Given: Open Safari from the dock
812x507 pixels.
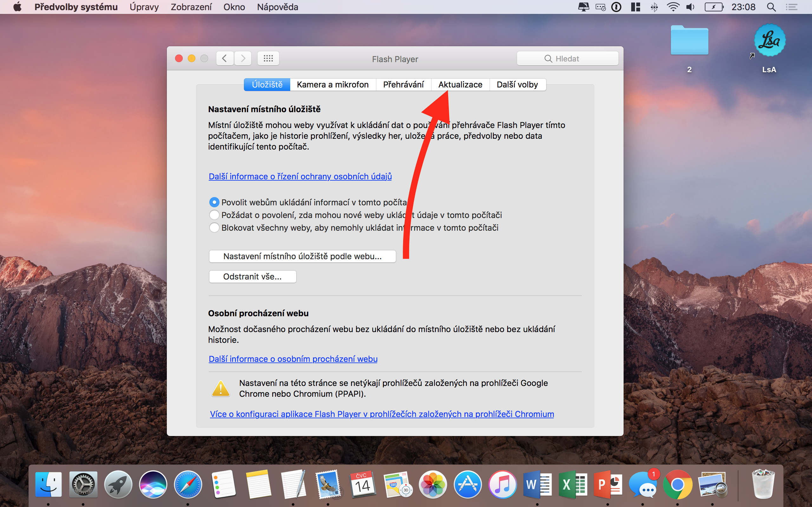Looking at the screenshot, I should point(188,485).
